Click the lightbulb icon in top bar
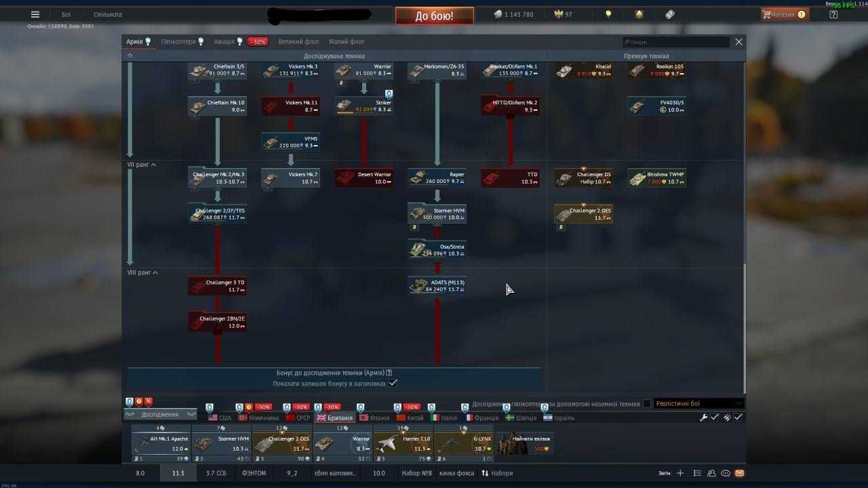The width and height of the screenshot is (868, 488). (608, 14)
